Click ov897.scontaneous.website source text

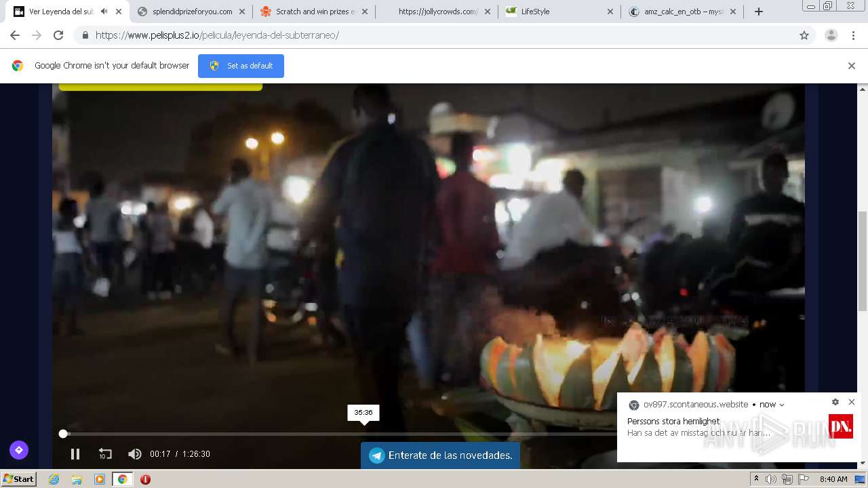696,405
